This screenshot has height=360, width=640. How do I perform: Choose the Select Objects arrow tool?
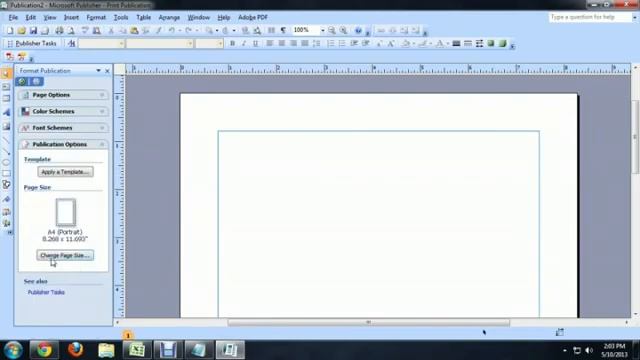pyautogui.click(x=6, y=74)
